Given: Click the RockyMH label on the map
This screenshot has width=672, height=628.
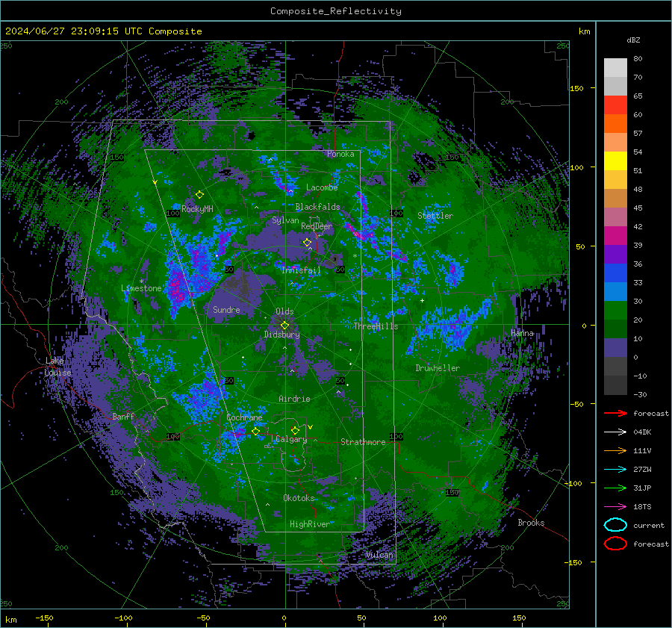Looking at the screenshot, I should (197, 209).
